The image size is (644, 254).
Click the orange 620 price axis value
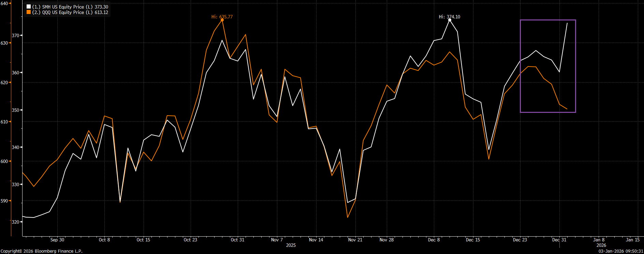point(4,83)
